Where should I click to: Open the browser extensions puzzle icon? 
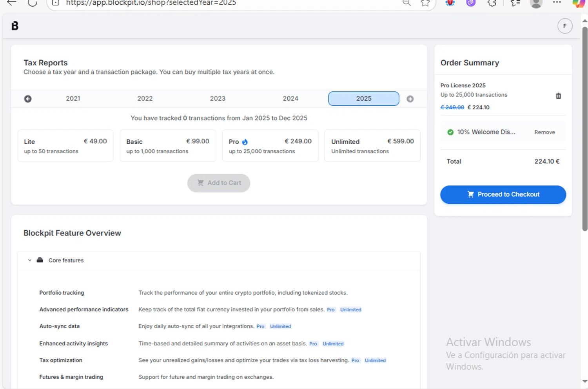pos(492,3)
